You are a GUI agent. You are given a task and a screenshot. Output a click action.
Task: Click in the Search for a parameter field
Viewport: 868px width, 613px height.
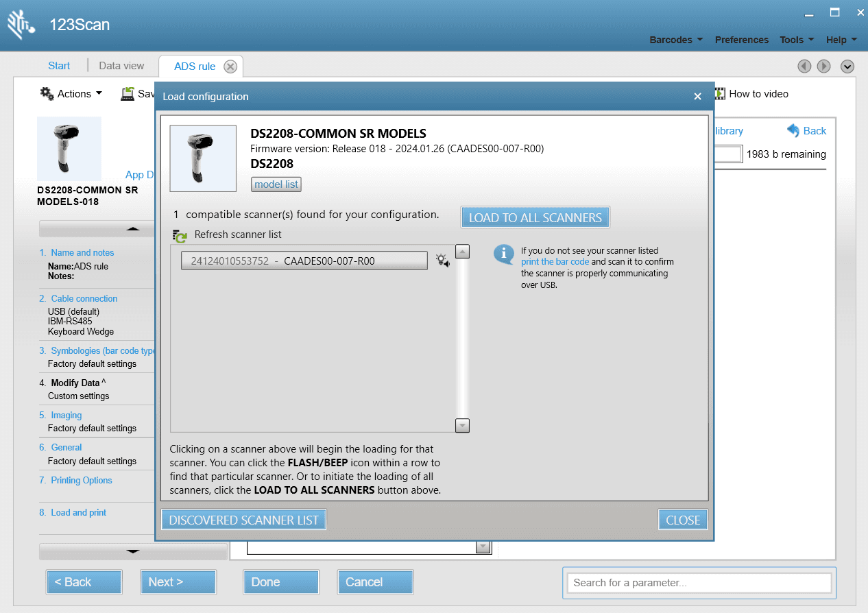(x=699, y=583)
